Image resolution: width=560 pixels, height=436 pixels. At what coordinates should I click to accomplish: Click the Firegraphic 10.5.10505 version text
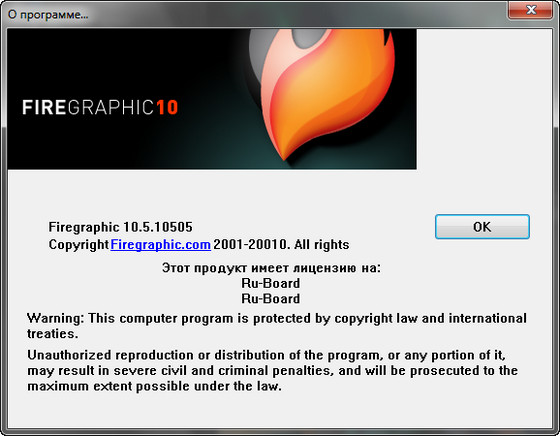pyautogui.click(x=120, y=227)
